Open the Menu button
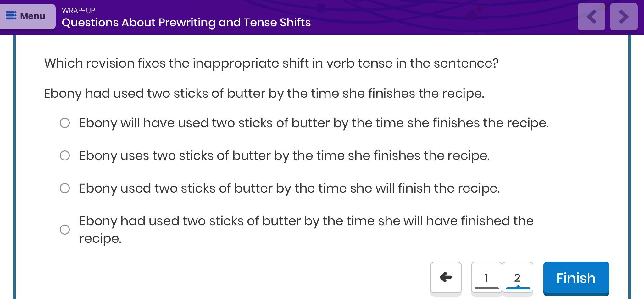644x299 pixels. click(28, 16)
